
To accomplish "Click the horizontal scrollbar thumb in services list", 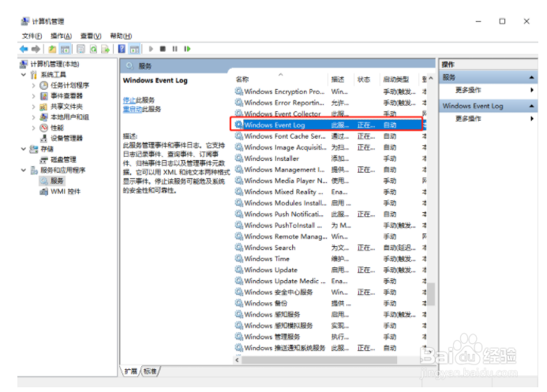I will (x=319, y=360).
